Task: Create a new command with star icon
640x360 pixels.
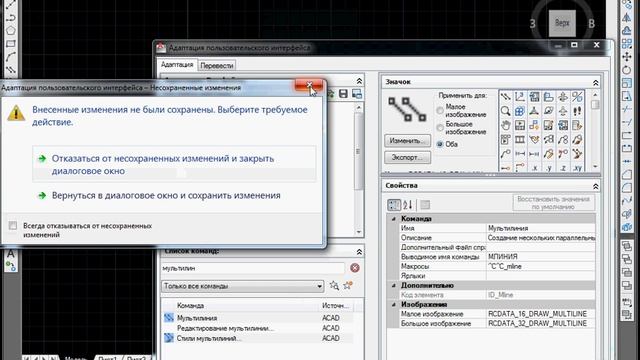Action: tap(348, 285)
